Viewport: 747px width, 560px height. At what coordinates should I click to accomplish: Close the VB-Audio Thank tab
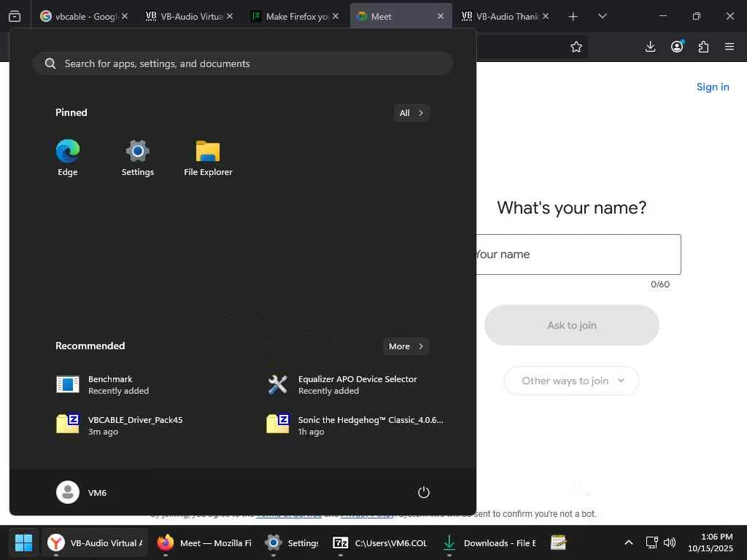tap(546, 16)
